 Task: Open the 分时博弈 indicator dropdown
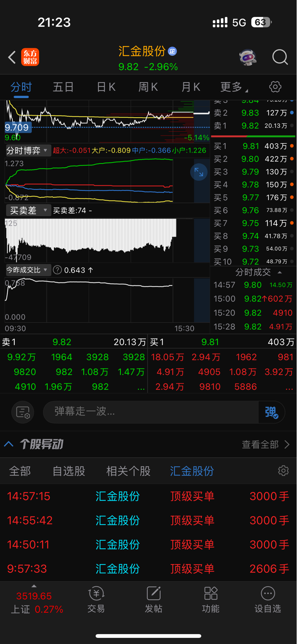click(28, 150)
